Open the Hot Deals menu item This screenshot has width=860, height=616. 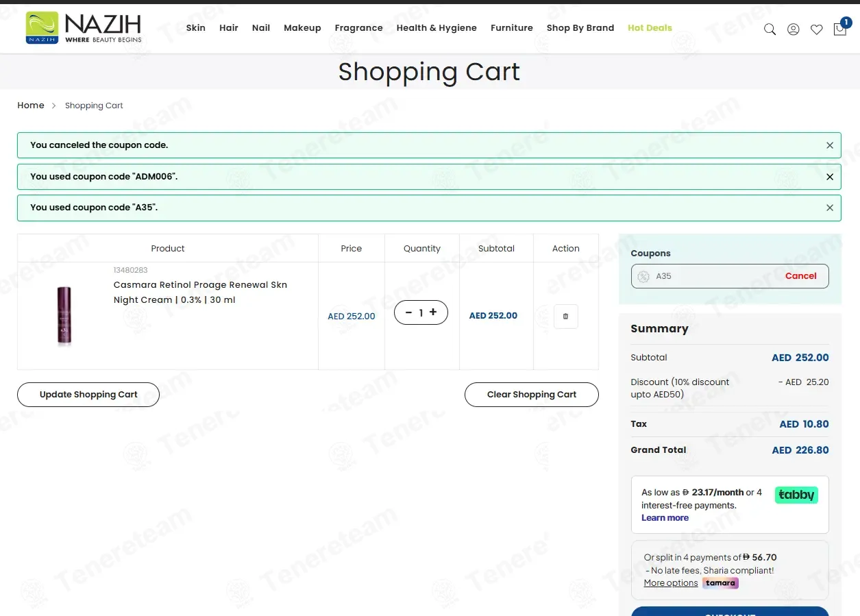[x=650, y=28]
